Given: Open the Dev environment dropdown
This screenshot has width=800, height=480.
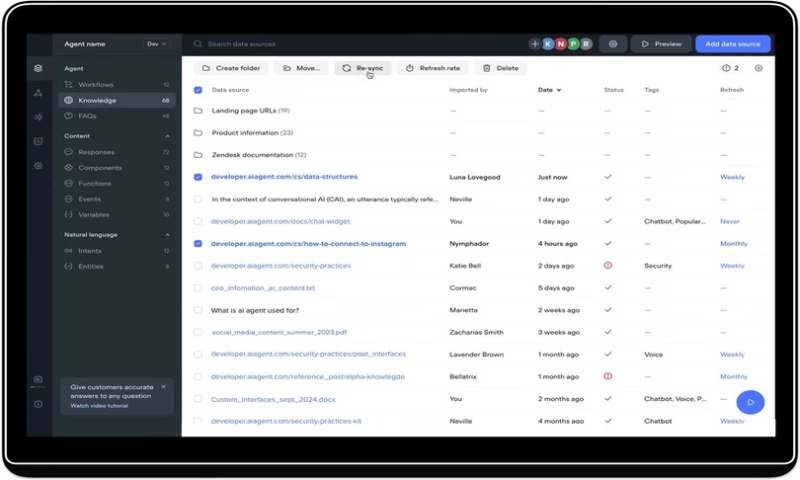Looking at the screenshot, I should 156,44.
